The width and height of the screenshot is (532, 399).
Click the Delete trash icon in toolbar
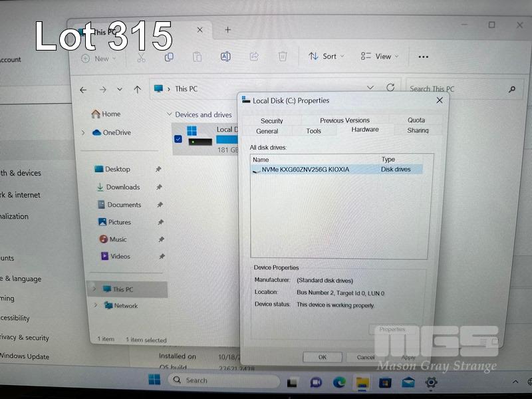tap(283, 57)
